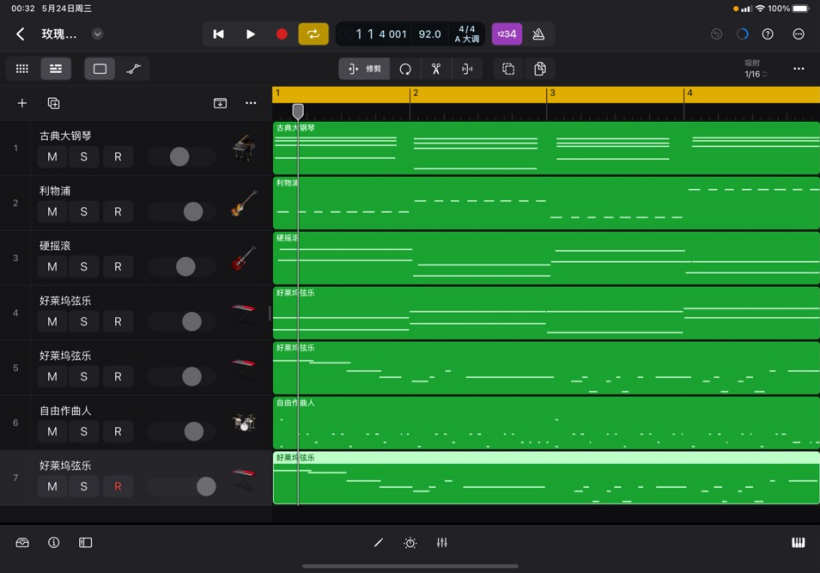This screenshot has width=820, height=573.
Task: Solo the 利物浦 track
Action: [x=84, y=212]
